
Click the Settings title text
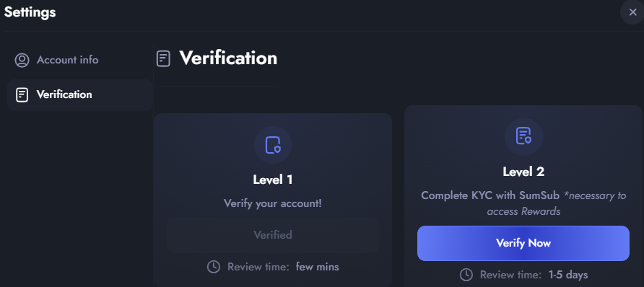pyautogui.click(x=30, y=12)
